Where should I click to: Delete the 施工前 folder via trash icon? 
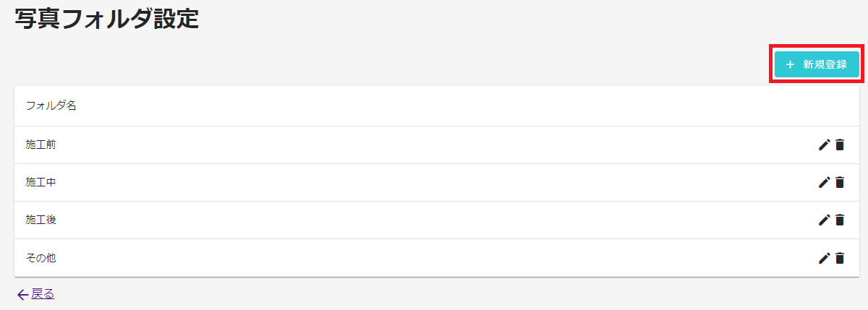840,145
